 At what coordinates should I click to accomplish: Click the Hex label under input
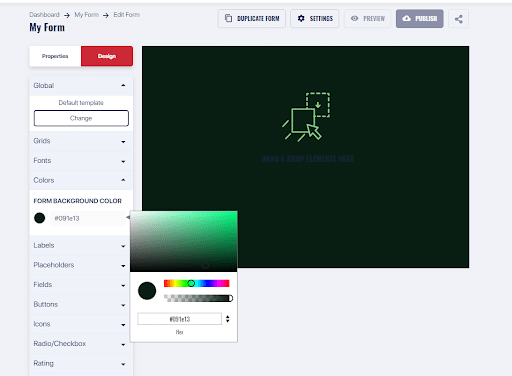179,332
